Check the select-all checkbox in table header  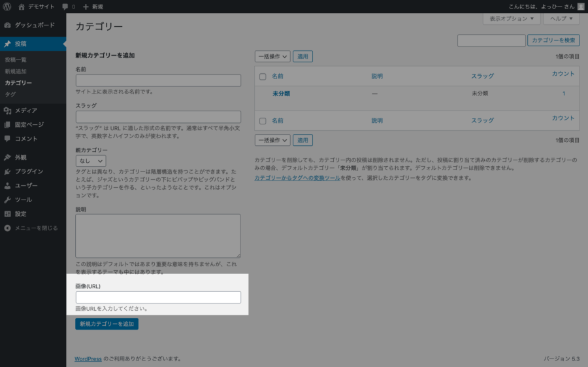pos(263,77)
